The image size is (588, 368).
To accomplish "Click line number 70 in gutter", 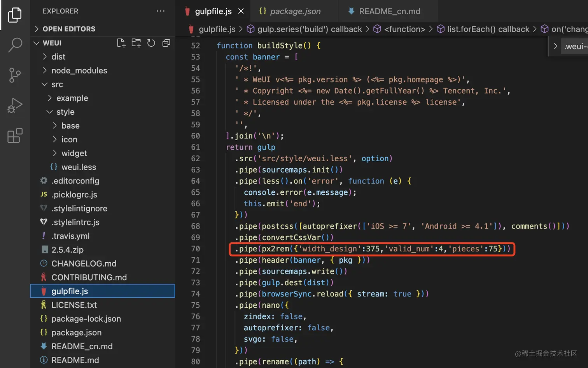I will 195,249.
